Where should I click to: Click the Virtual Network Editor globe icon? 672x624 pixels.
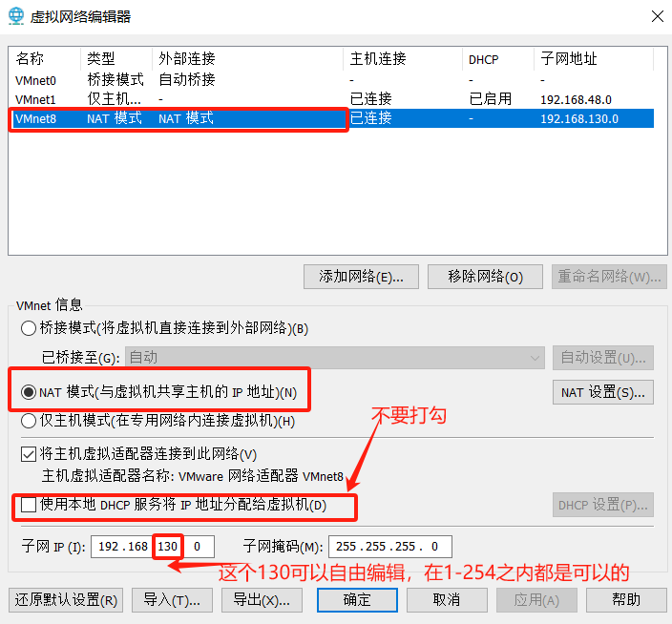[16, 16]
